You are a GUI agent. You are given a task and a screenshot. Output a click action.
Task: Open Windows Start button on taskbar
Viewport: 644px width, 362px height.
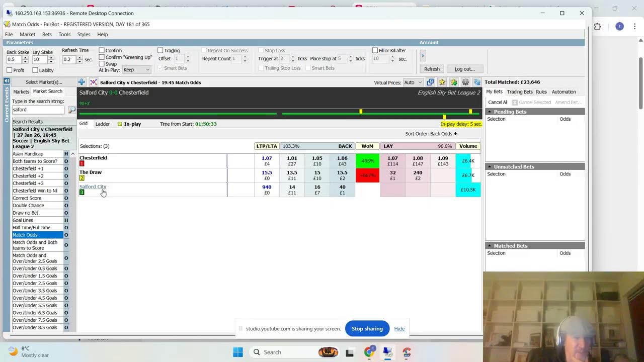point(238,352)
